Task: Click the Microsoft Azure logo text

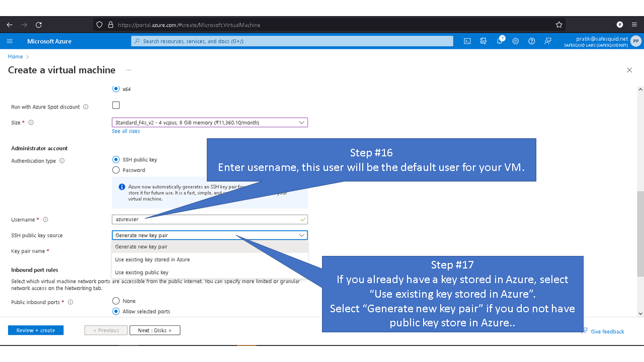Action: coord(49,41)
